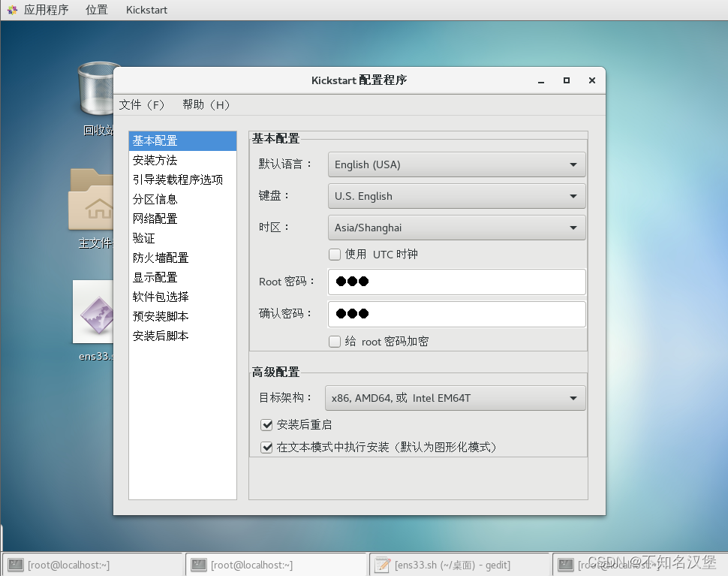Click the GNOME applications menu logo icon

tap(12, 10)
